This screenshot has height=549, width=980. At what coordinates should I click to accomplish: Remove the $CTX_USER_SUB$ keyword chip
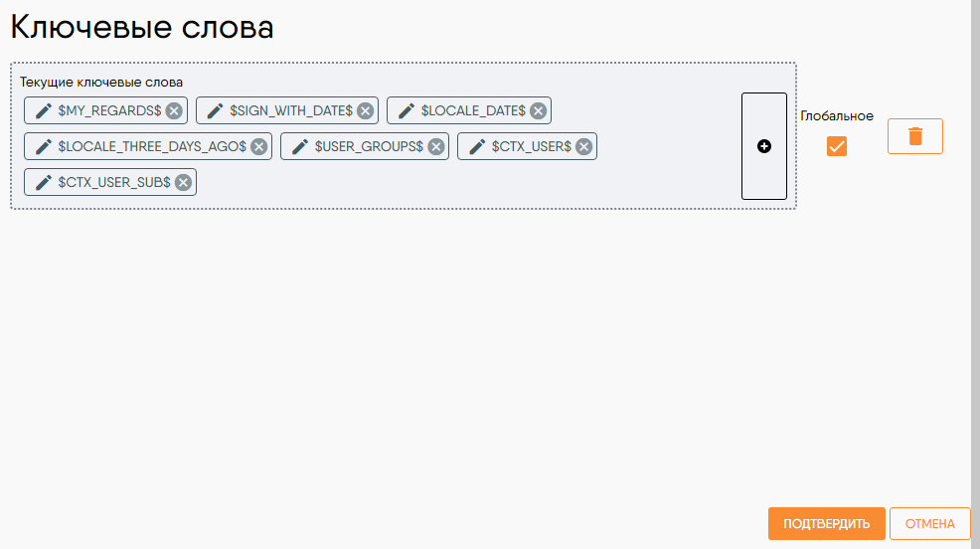[183, 182]
